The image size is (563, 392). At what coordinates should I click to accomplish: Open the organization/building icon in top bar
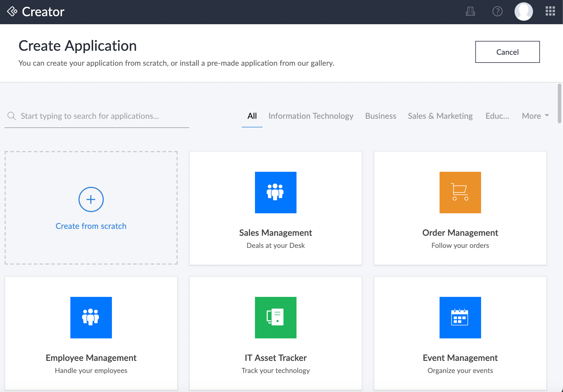(x=471, y=12)
